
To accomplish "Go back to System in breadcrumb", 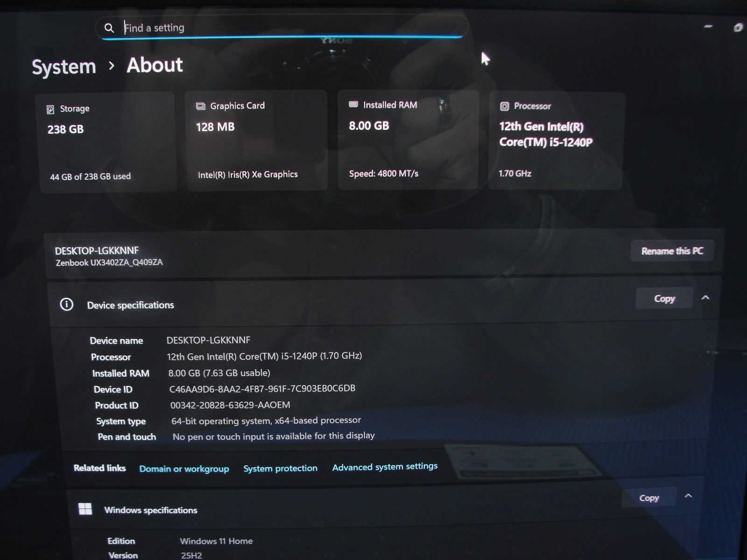I will point(63,67).
